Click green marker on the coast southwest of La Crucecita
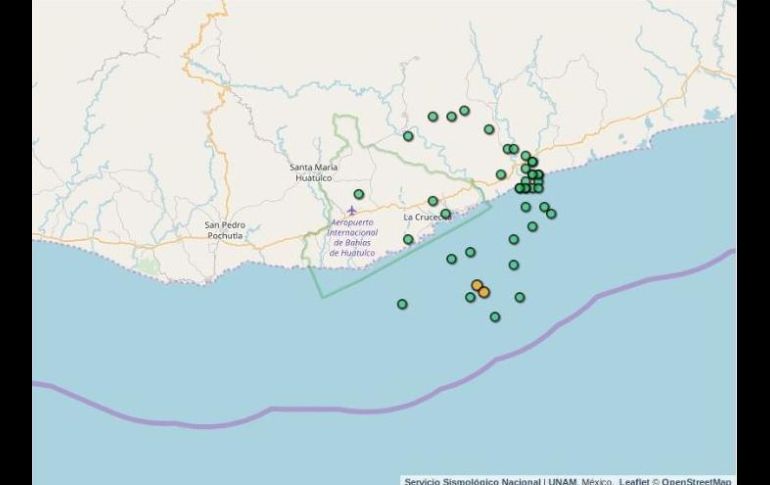This screenshot has width=770, height=485. point(408,239)
